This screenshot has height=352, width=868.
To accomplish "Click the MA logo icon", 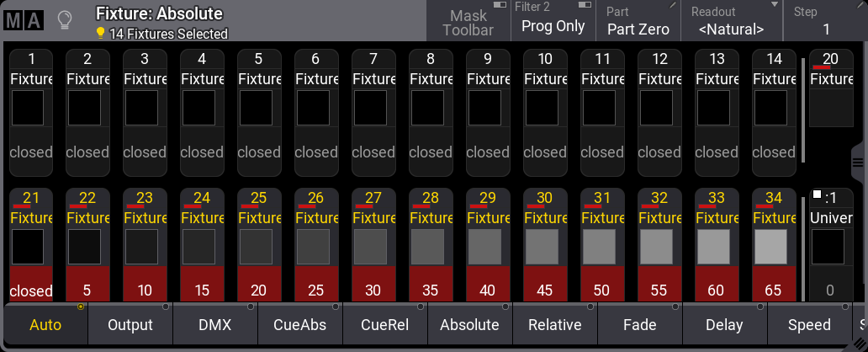I will [x=23, y=20].
